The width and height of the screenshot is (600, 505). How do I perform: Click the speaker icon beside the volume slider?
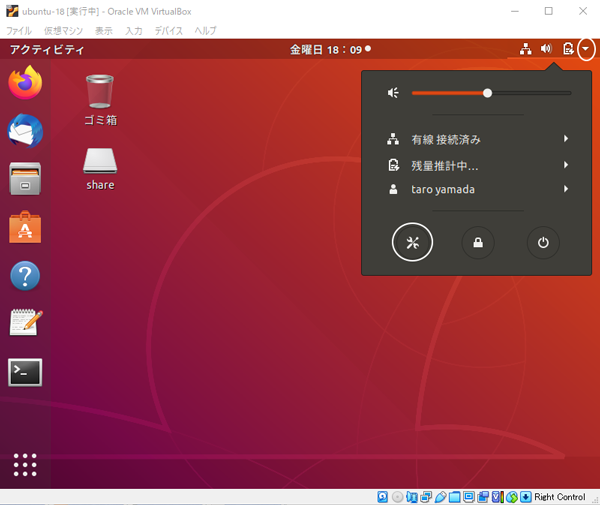[x=393, y=93]
